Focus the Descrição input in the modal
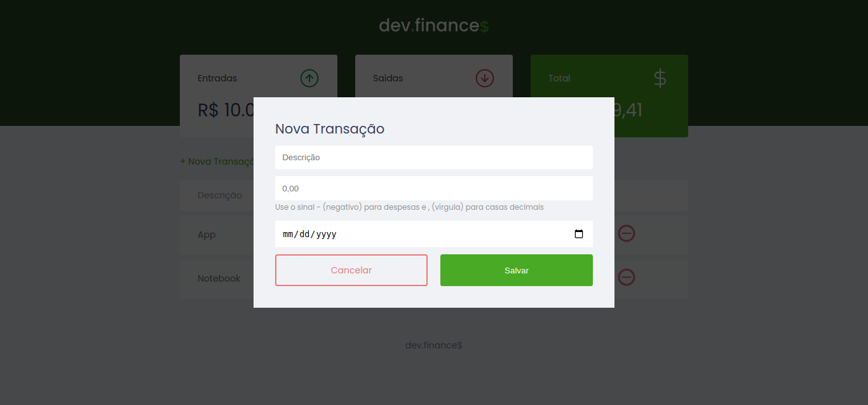The width and height of the screenshot is (868, 405). coord(434,157)
